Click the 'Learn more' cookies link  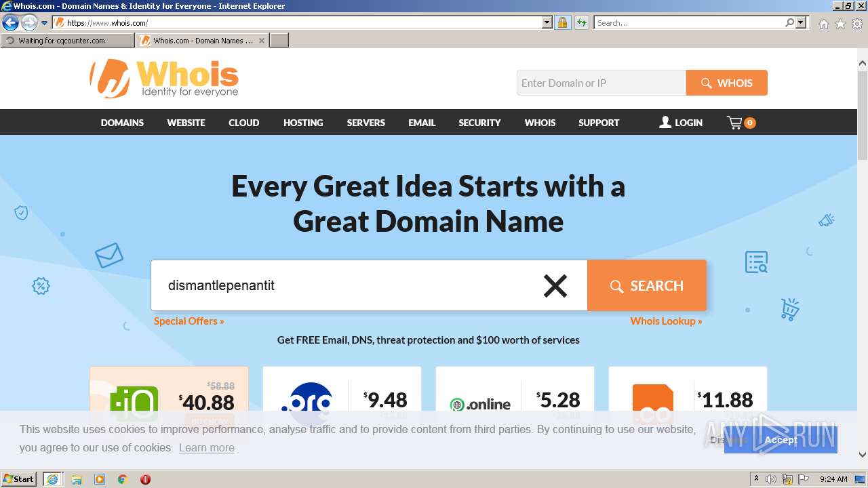click(x=207, y=448)
